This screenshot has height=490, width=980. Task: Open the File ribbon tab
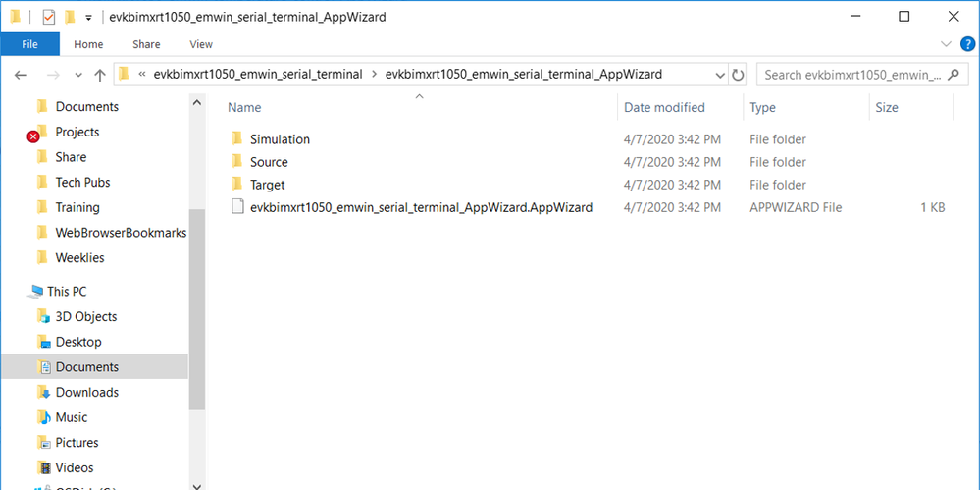pos(29,44)
